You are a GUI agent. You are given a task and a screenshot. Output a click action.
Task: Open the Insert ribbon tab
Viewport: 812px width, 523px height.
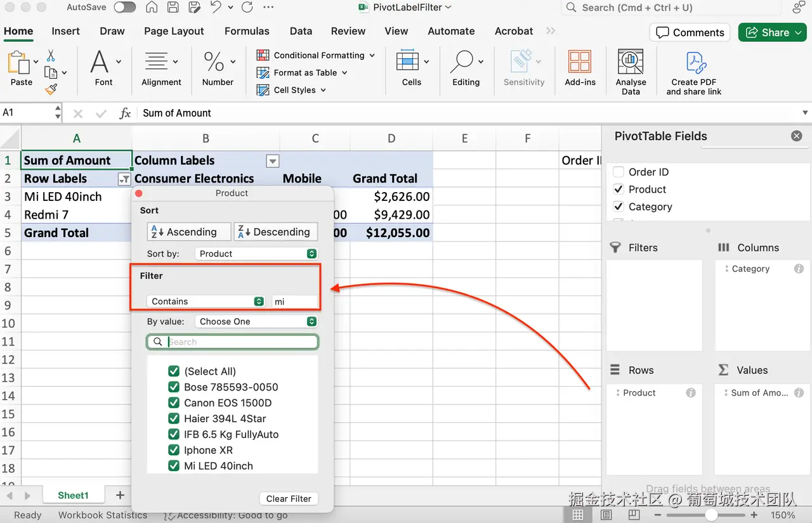[x=66, y=31]
